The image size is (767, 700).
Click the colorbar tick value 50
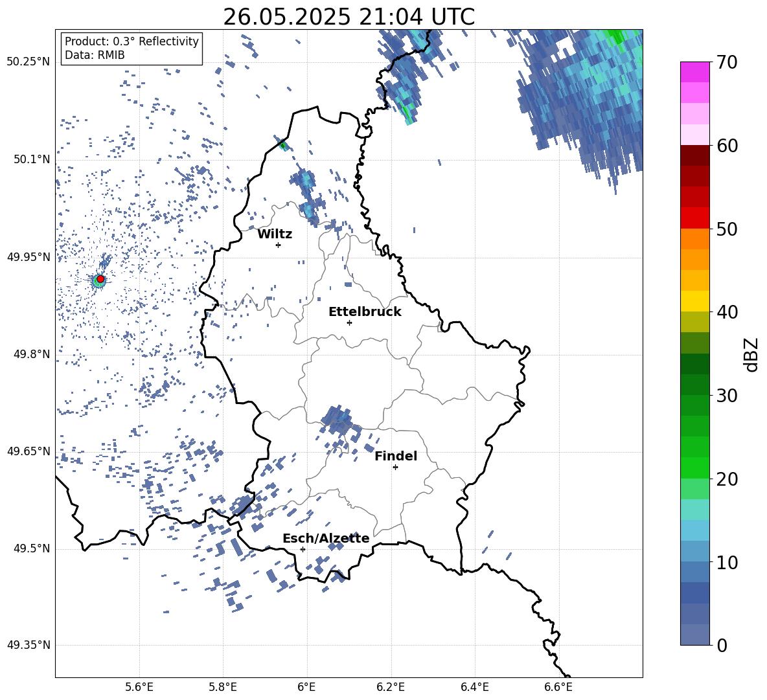click(x=727, y=229)
